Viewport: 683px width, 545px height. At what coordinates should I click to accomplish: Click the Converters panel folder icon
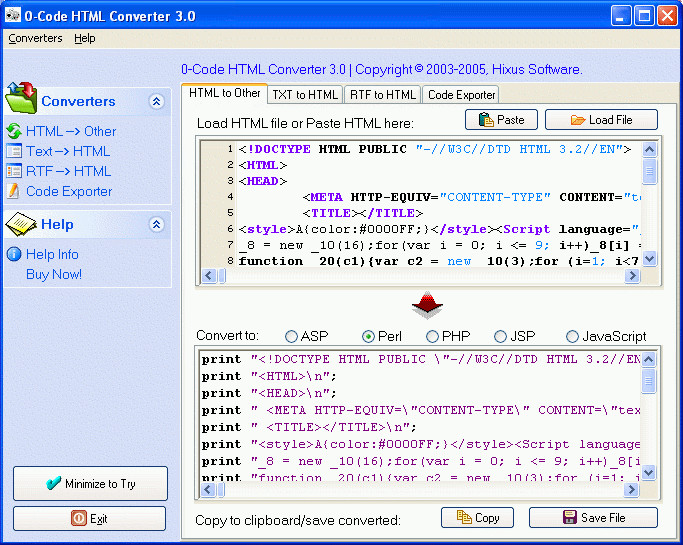click(21, 98)
